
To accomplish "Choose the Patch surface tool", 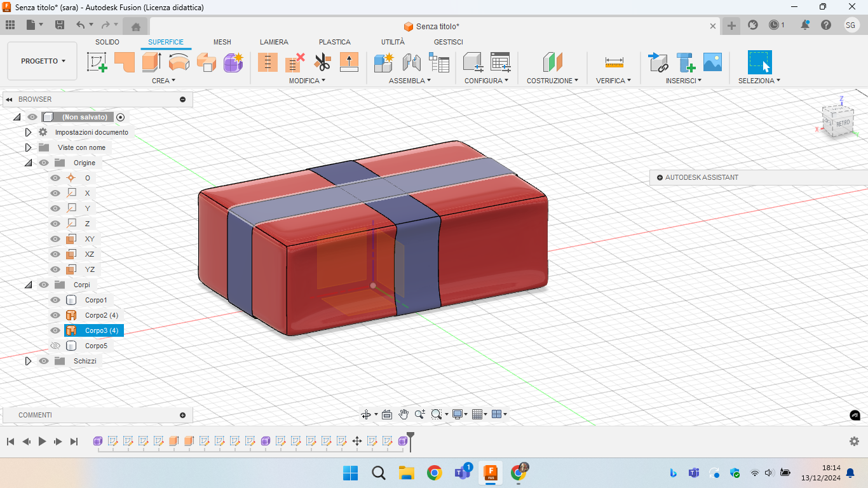I will pos(125,62).
